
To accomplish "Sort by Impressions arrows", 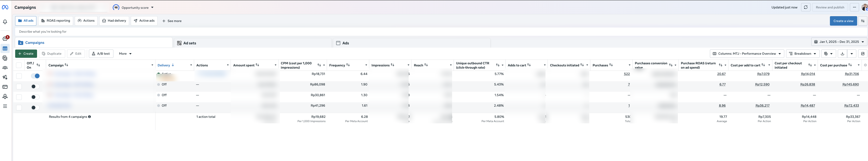I will (x=392, y=65).
